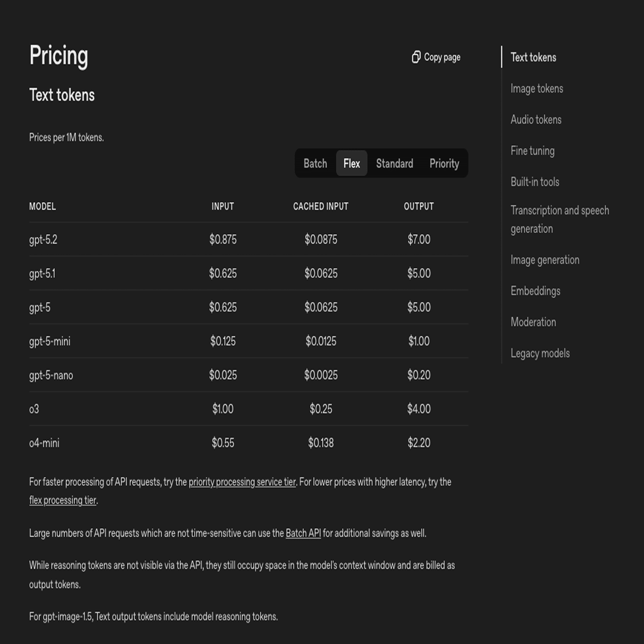The height and width of the screenshot is (644, 644).
Task: Select the Priority pricing tab
Action: 444,164
